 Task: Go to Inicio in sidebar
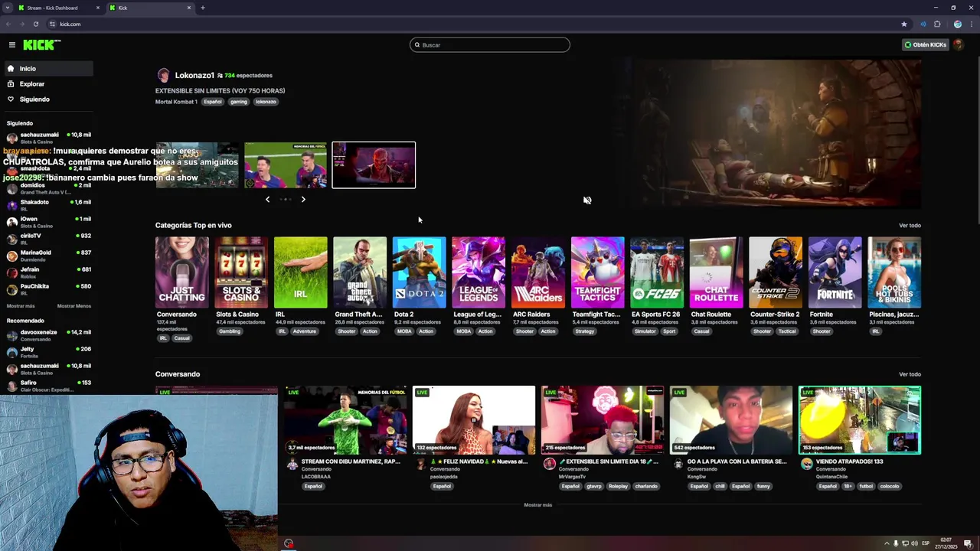(x=48, y=69)
